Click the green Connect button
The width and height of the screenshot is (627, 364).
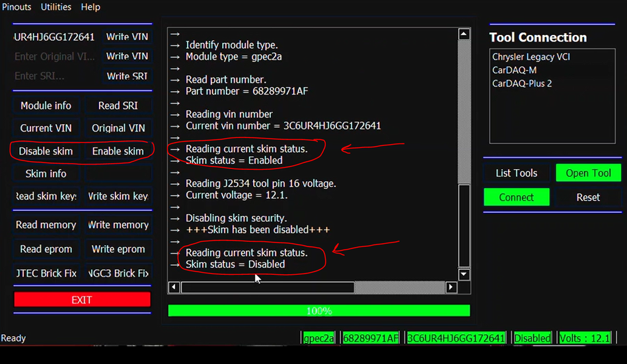(516, 197)
